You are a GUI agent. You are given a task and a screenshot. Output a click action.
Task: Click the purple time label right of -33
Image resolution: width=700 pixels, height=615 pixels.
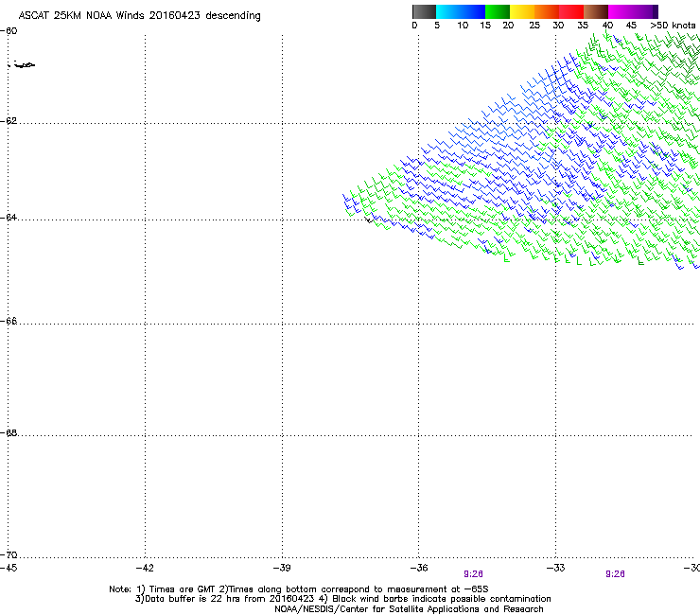tap(615, 574)
